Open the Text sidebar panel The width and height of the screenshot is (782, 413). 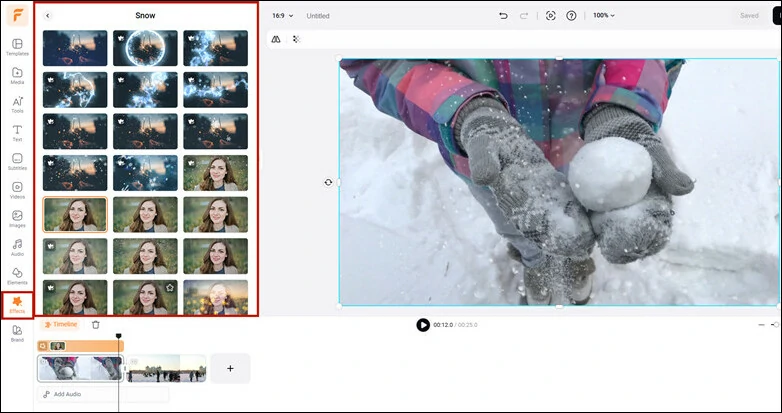pyautogui.click(x=17, y=133)
